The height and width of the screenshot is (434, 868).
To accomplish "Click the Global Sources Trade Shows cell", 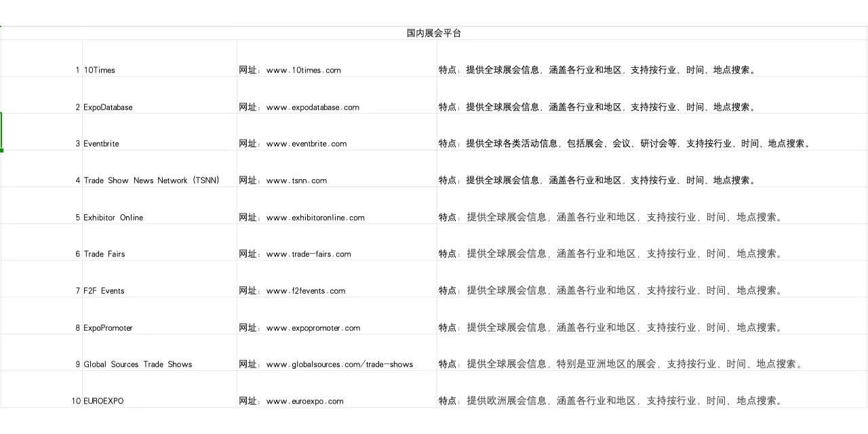I will pos(137,364).
